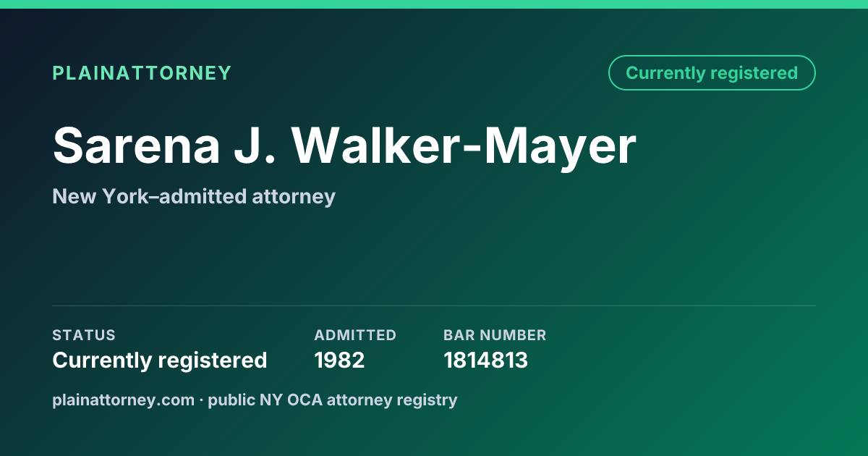Click the horizontal divider line above STATUS
Image resolution: width=868 pixels, height=456 pixels.
pos(434,305)
